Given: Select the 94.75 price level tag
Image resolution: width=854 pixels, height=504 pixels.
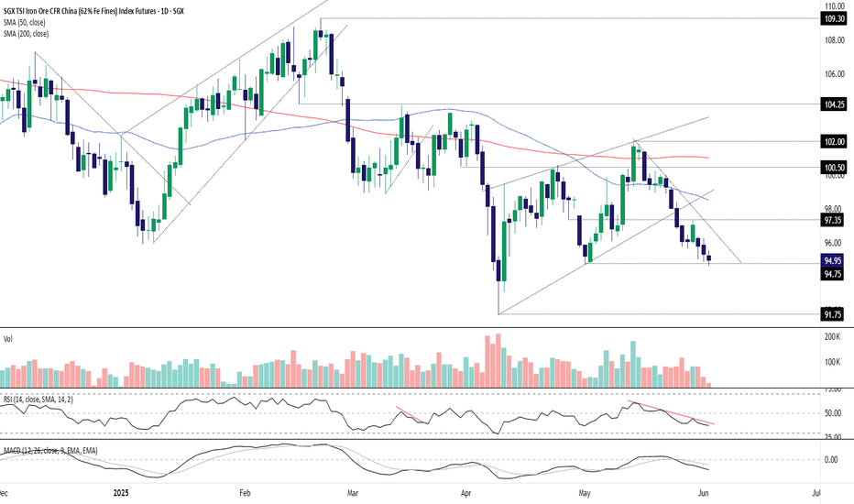Looking at the screenshot, I should 833,274.
